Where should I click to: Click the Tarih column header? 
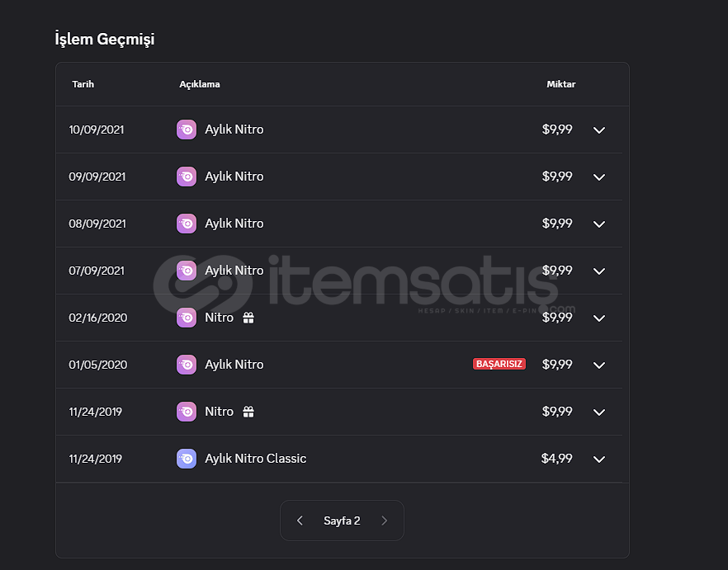(83, 84)
